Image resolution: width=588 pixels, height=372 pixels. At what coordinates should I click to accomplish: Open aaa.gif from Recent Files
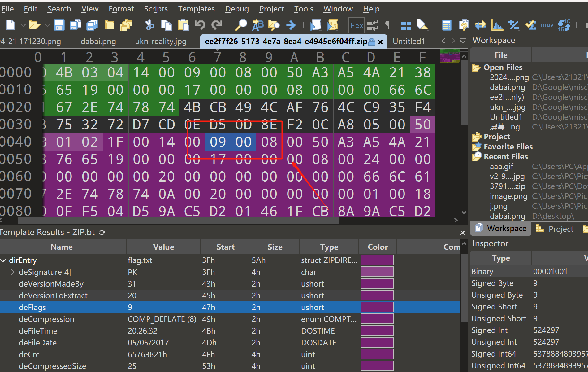(x=501, y=167)
